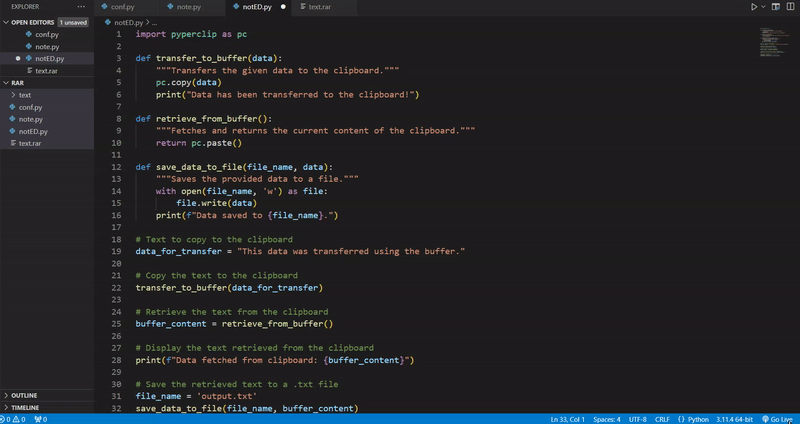
Task: Open note.py from Open Editors list
Action: tap(46, 47)
